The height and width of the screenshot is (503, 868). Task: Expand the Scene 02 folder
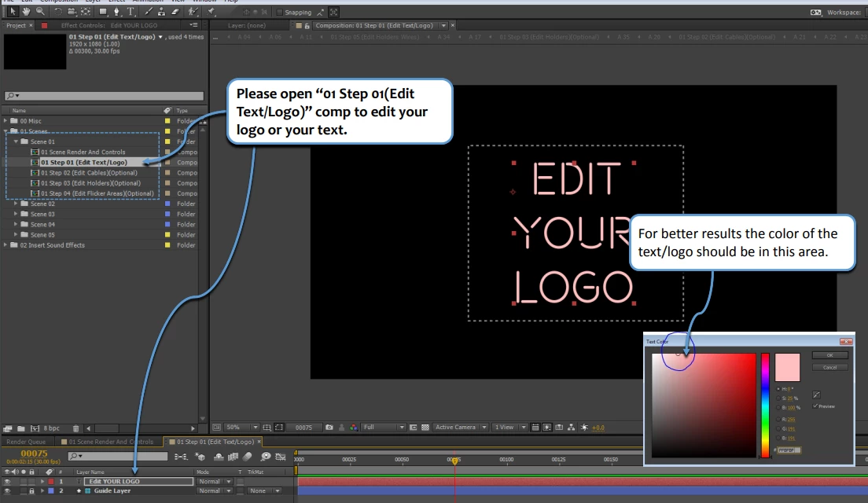tap(16, 204)
